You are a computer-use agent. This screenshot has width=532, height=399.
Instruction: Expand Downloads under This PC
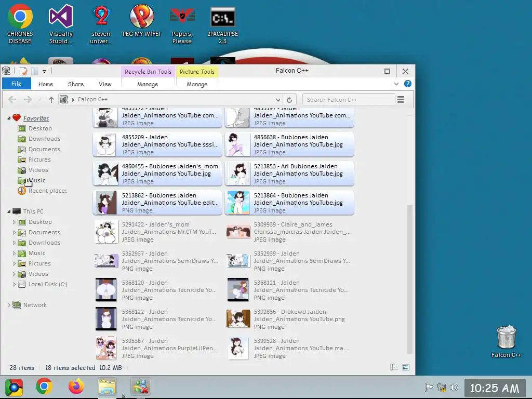click(14, 243)
